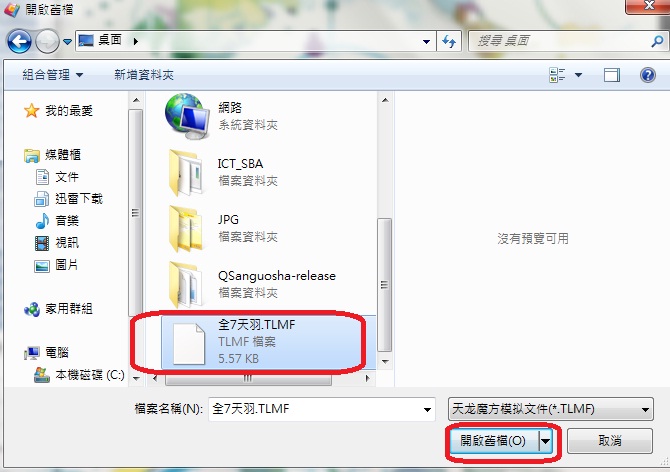670x472 pixels.
Task: Open the help question mark icon
Action: [x=648, y=75]
